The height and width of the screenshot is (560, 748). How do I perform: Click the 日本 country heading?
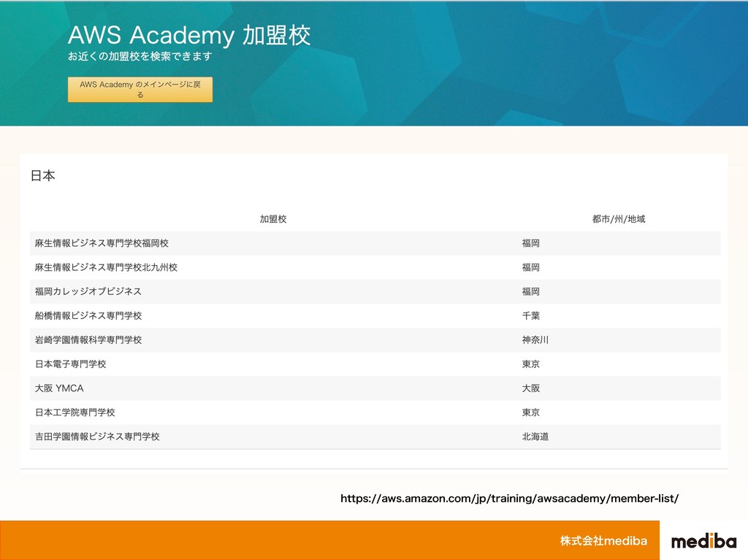(43, 175)
